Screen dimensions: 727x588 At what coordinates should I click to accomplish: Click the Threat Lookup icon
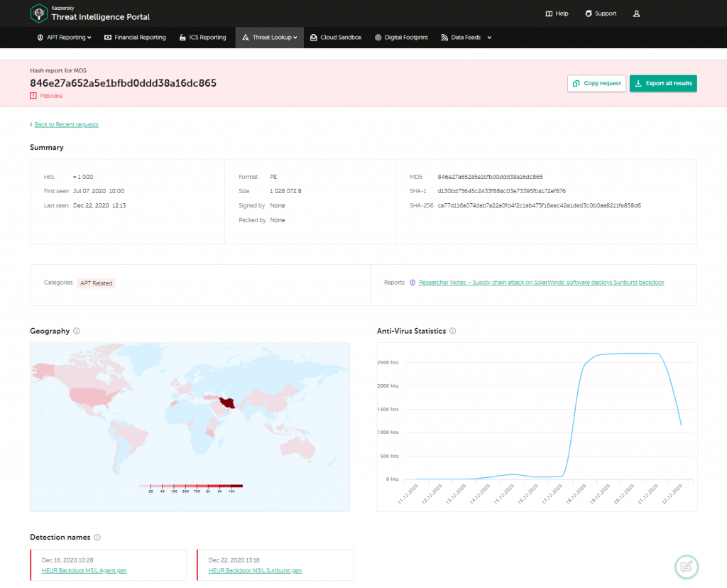pos(246,37)
